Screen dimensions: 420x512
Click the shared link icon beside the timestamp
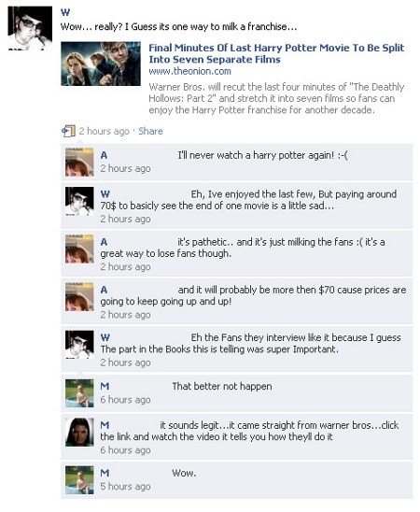[x=68, y=131]
